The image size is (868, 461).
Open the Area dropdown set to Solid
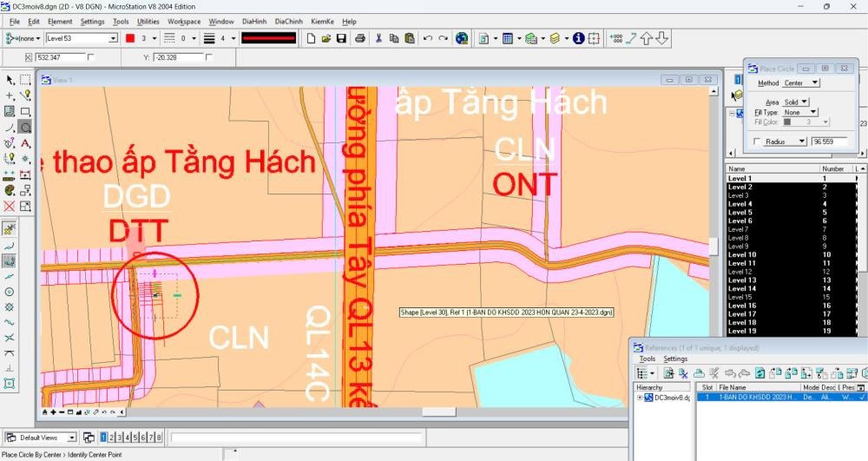pyautogui.click(x=795, y=102)
